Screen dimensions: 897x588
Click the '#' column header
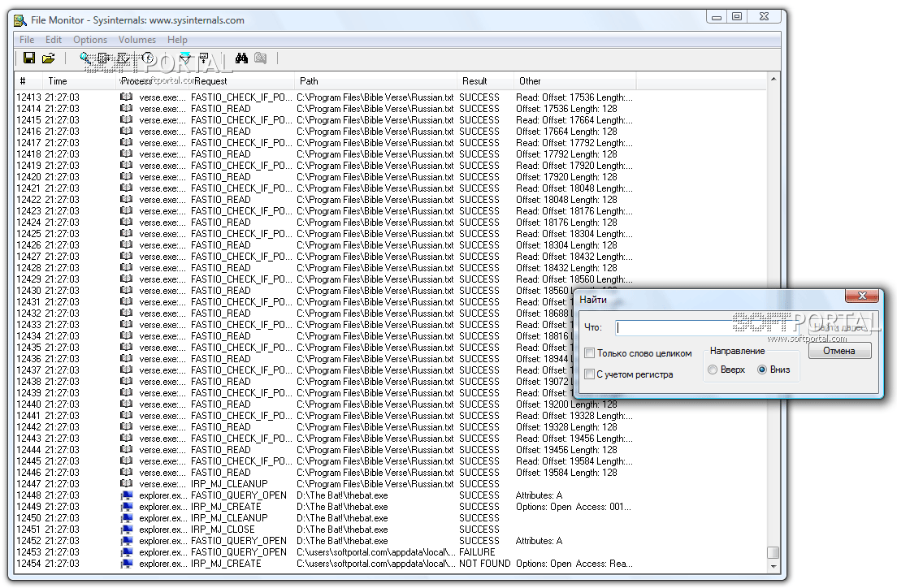click(x=28, y=81)
